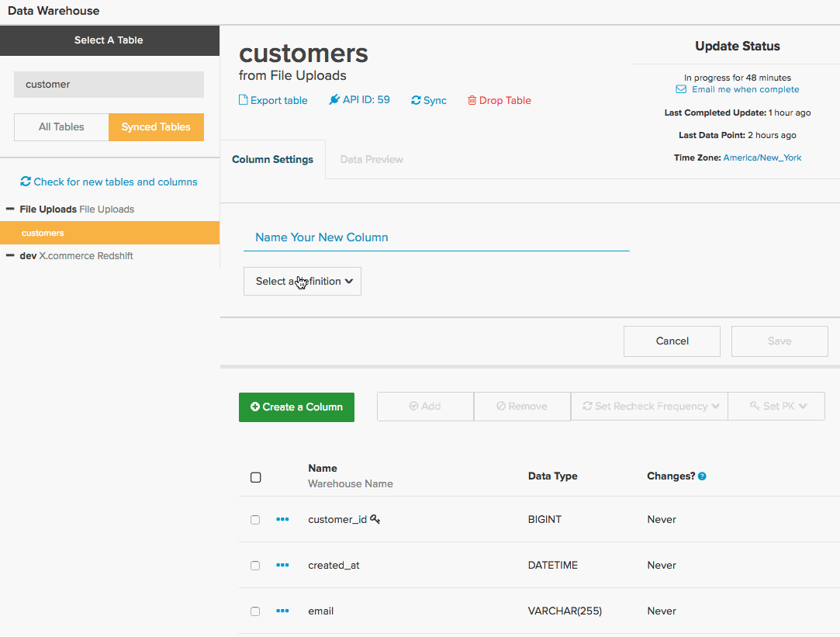Viewport: 840px width, 637px height.
Task: Check the checkbox for the email row
Action: 255,611
